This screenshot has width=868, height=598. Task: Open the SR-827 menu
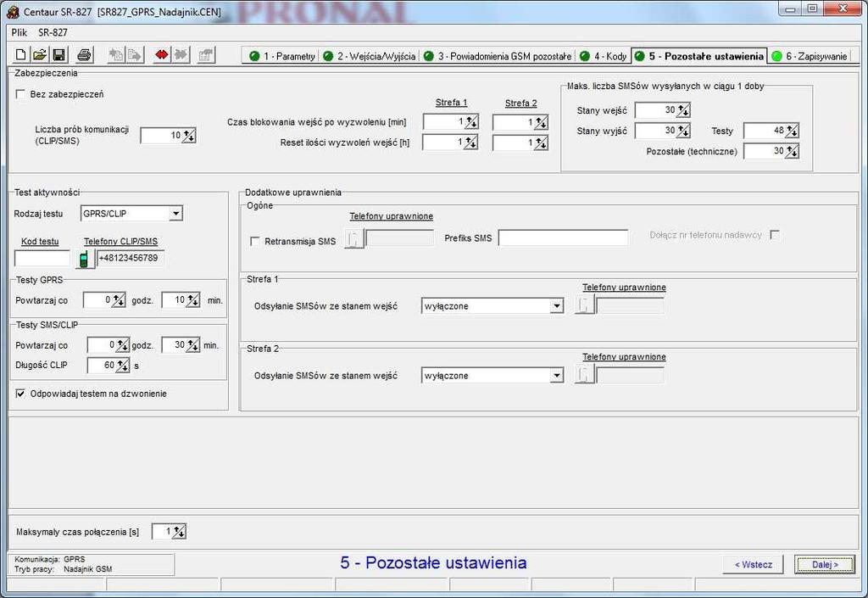click(53, 33)
